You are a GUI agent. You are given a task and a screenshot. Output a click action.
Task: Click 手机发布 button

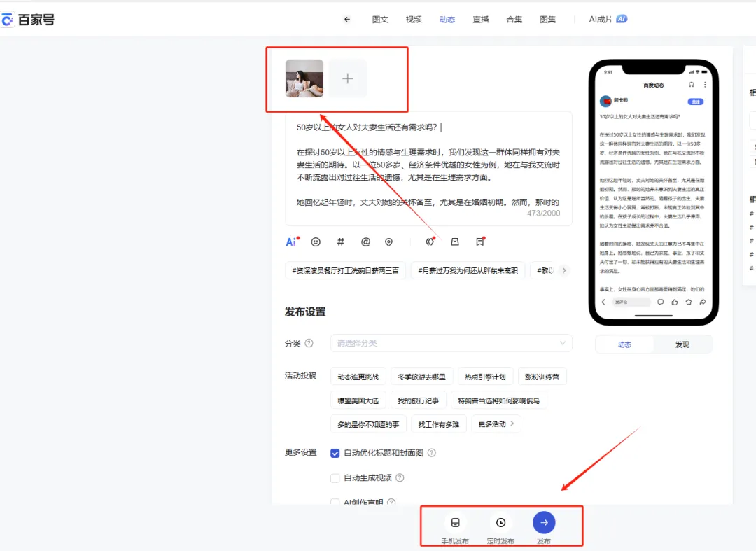455,529
